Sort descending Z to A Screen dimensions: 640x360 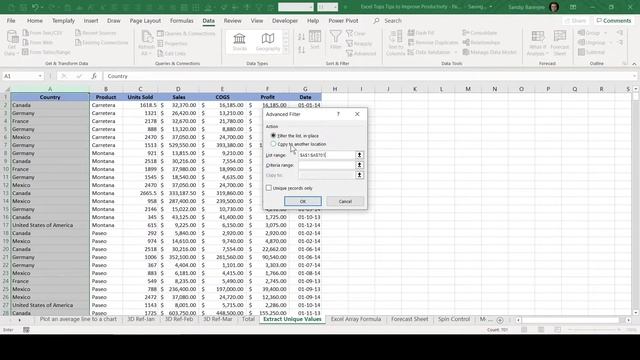tap(301, 50)
